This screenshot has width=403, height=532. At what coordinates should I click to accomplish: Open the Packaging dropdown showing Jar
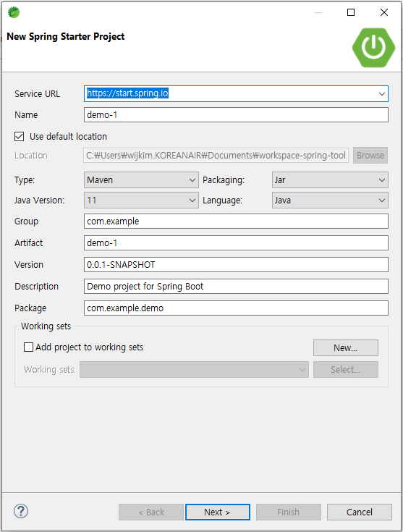click(x=330, y=180)
